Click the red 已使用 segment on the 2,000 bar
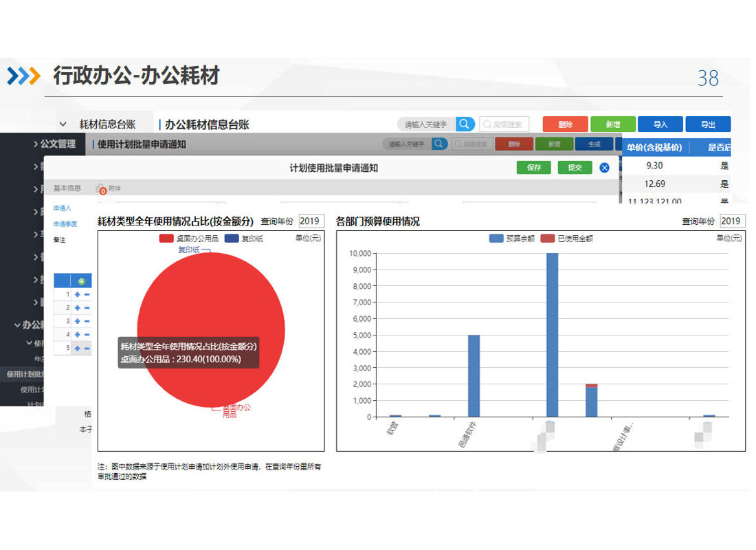This screenshot has height=550, width=756. tap(592, 386)
